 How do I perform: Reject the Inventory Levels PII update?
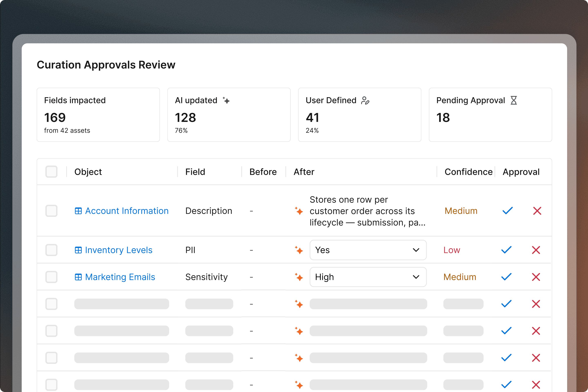tap(536, 250)
